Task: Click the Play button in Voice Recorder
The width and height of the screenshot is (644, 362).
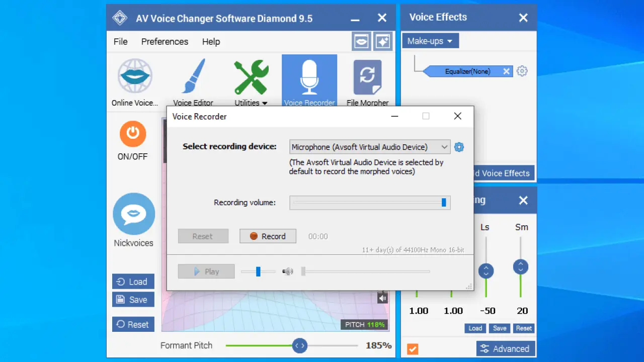Action: [x=206, y=271]
